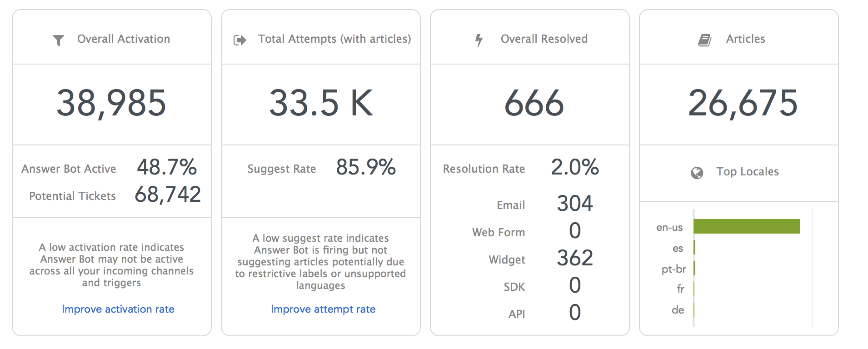Select the Widget resolved count 362
This screenshot has height=349, width=868.
tap(575, 258)
